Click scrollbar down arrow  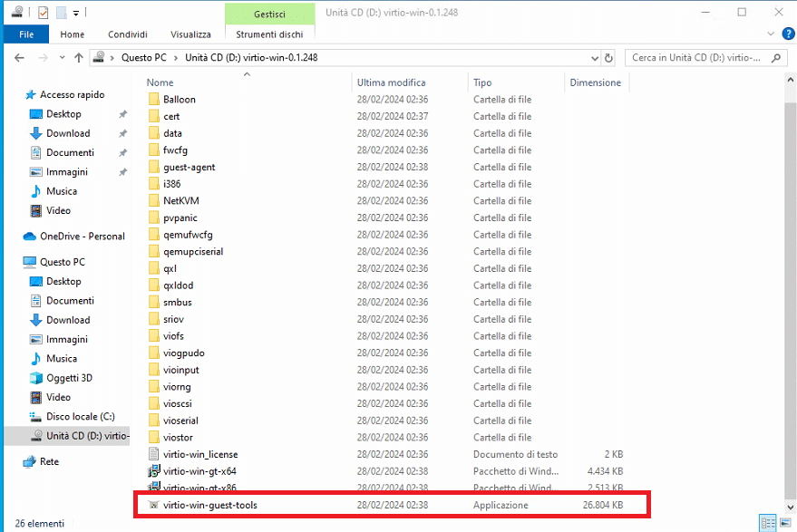click(790, 507)
